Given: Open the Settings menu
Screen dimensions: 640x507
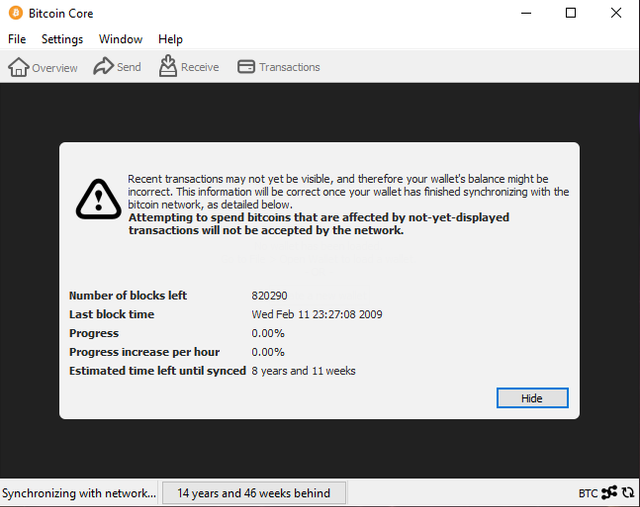Looking at the screenshot, I should tap(62, 39).
